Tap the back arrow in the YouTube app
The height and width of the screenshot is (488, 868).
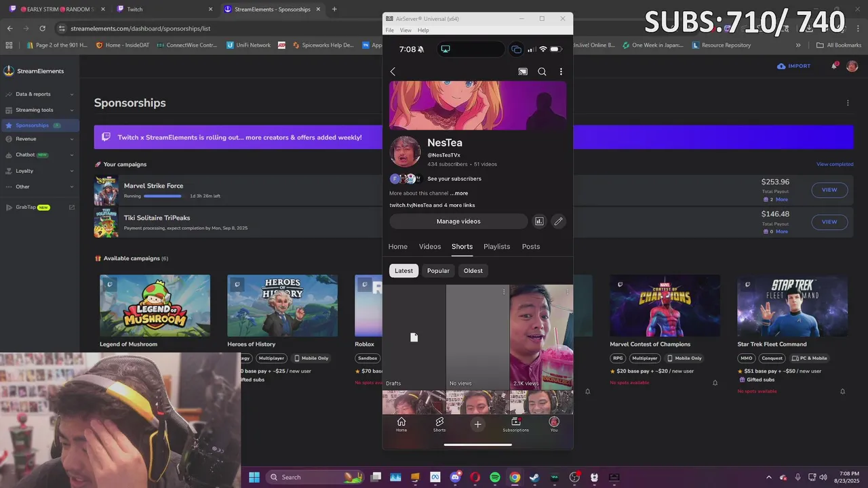[x=393, y=72]
